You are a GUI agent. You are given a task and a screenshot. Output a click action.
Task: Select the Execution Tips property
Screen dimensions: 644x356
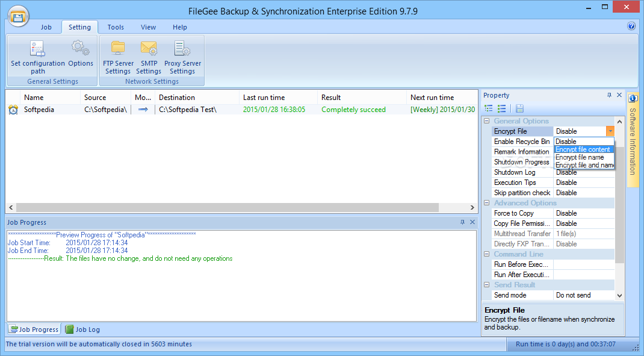pyautogui.click(x=522, y=183)
